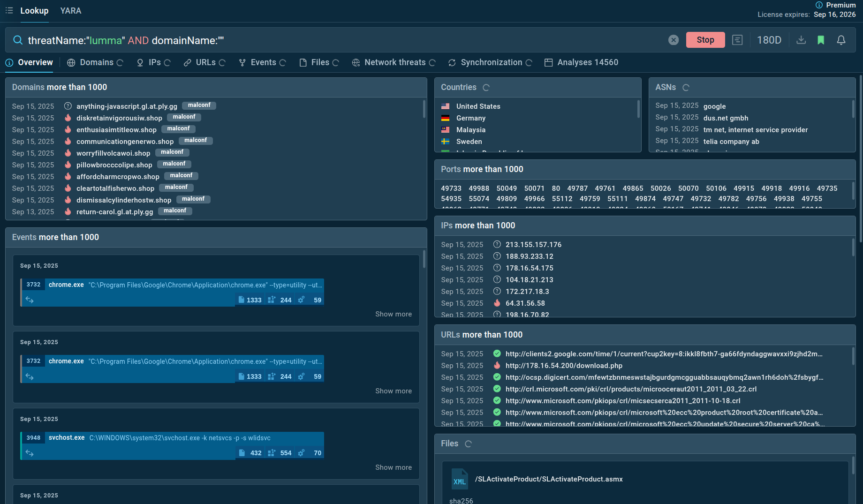The height and width of the screenshot is (504, 863).
Task: Clear the search query with X icon
Action: point(674,40)
